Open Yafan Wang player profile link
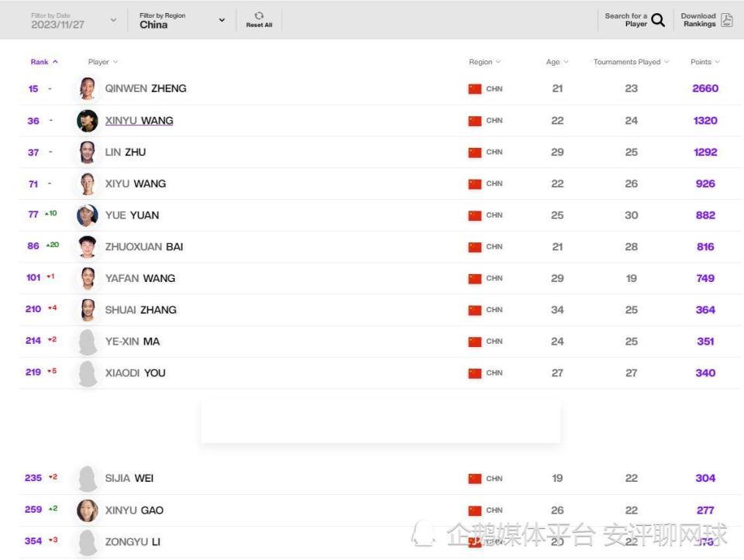Screen dimensions: 744x560 click(x=140, y=278)
